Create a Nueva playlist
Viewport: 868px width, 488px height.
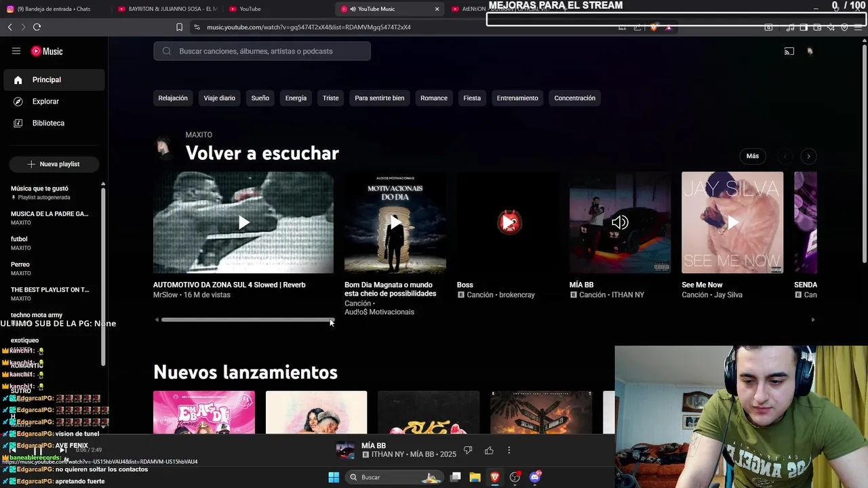click(x=54, y=164)
